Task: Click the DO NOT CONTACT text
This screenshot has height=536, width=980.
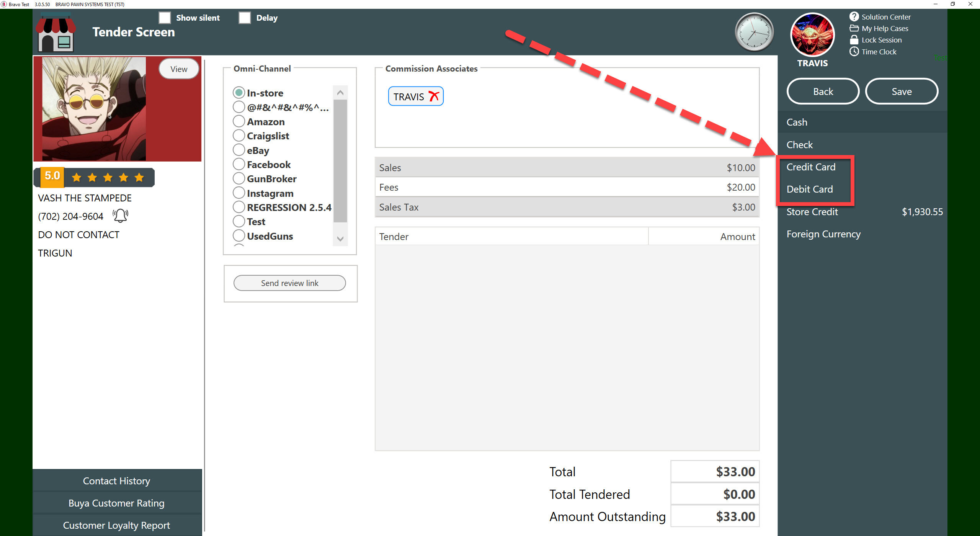Action: pyautogui.click(x=78, y=235)
